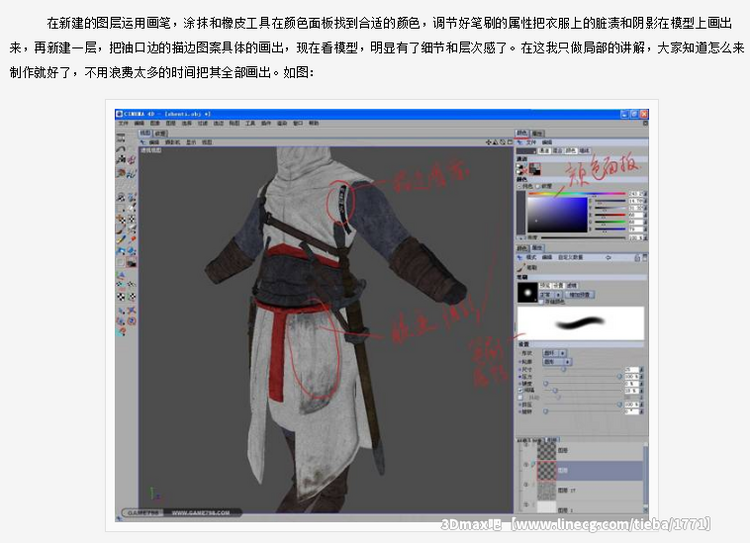The height and width of the screenshot is (543, 750).
Task: Click the arrow icon left of 模式 menu
Action: coord(520,257)
